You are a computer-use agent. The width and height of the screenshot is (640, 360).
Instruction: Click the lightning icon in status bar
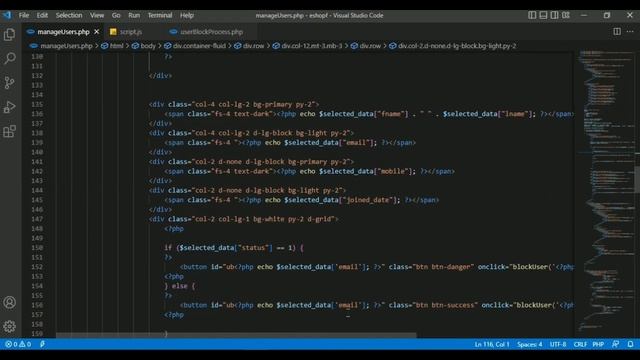pos(42,344)
